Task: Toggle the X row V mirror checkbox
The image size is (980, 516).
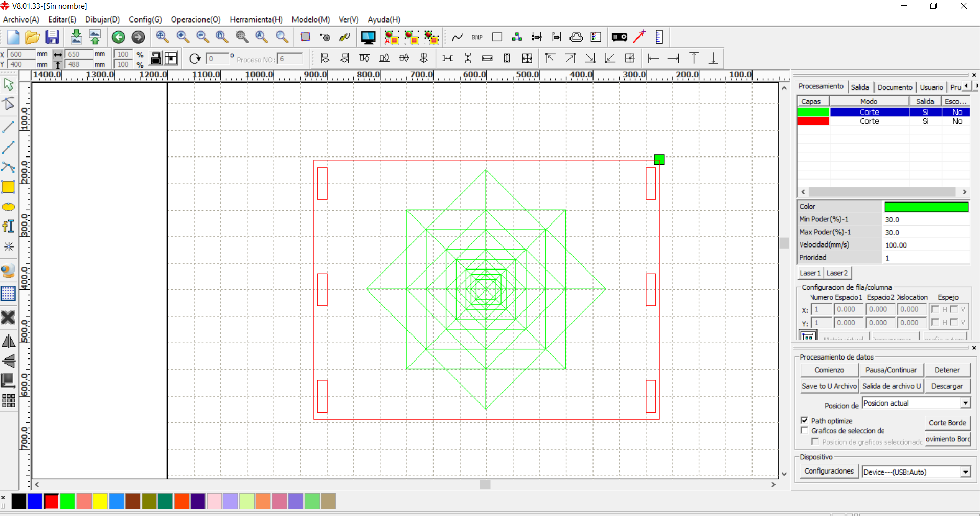Action: tap(953, 309)
